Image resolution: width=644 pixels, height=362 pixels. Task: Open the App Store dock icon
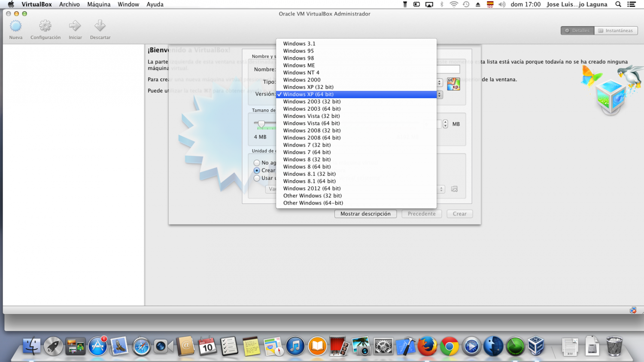tap(98, 346)
